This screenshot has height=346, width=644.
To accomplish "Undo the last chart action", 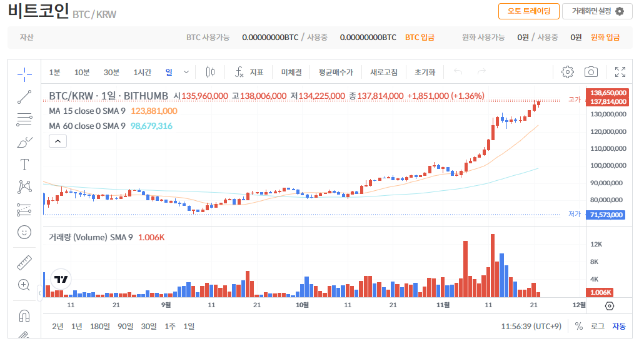I will [458, 72].
